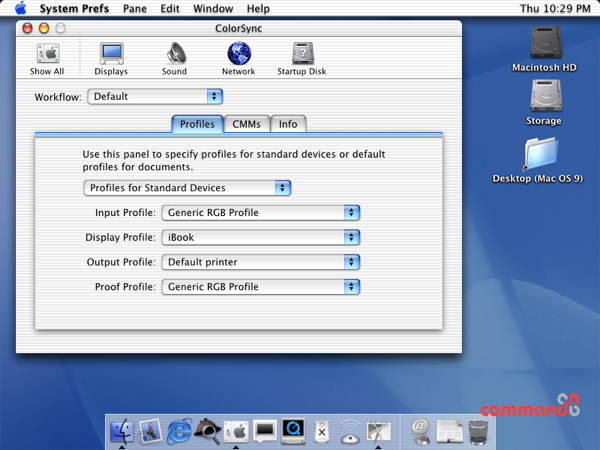Minimize the ColorSync window
Viewport: 600px width, 450px height.
click(x=44, y=28)
